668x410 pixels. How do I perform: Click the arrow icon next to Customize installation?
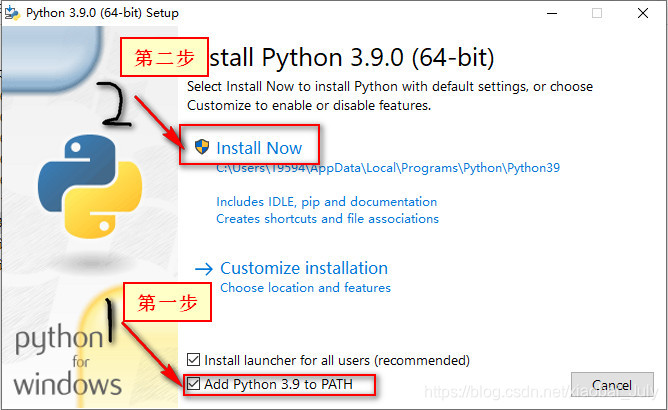pyautogui.click(x=204, y=269)
